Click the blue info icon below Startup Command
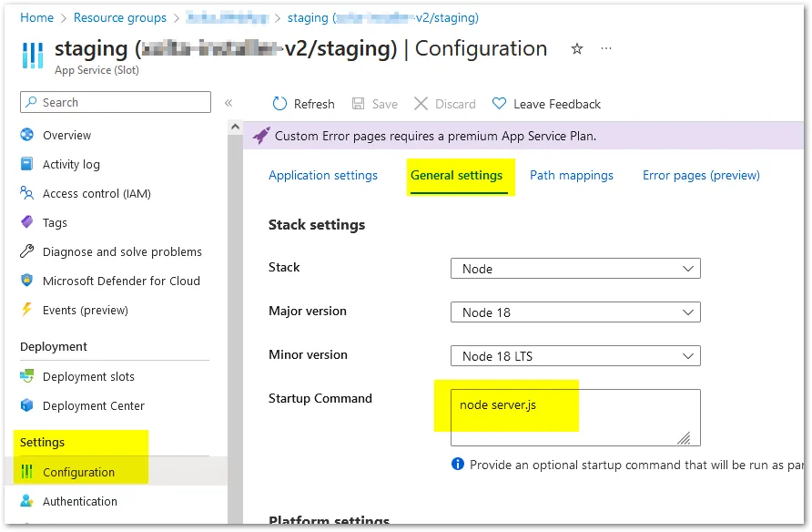This screenshot has width=812, height=532. [458, 464]
